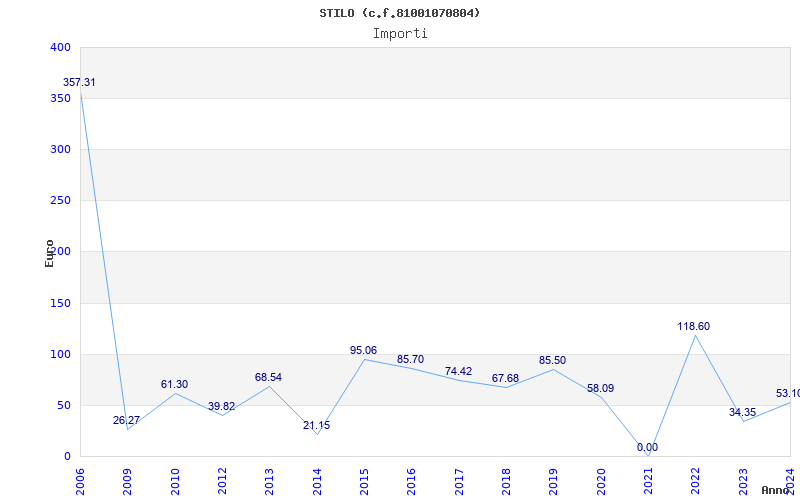Click the 2006 x-axis year label
This screenshot has width=800, height=500.
coord(80,481)
